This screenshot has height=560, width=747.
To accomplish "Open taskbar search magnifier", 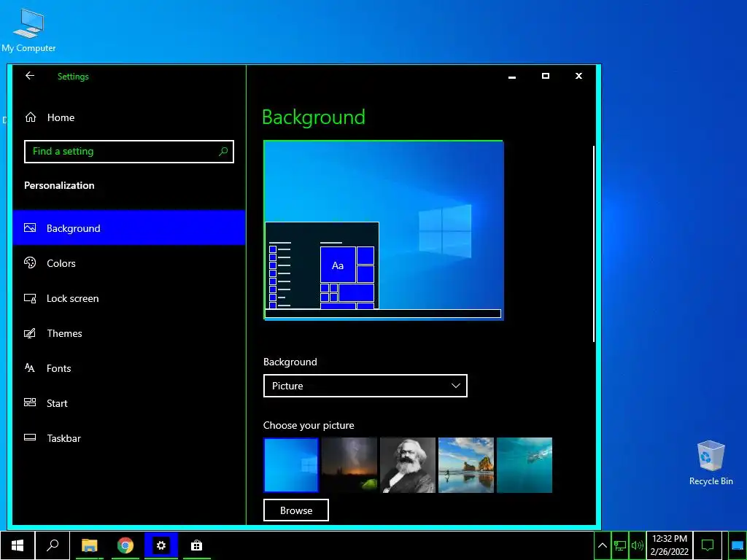I will (x=53, y=545).
